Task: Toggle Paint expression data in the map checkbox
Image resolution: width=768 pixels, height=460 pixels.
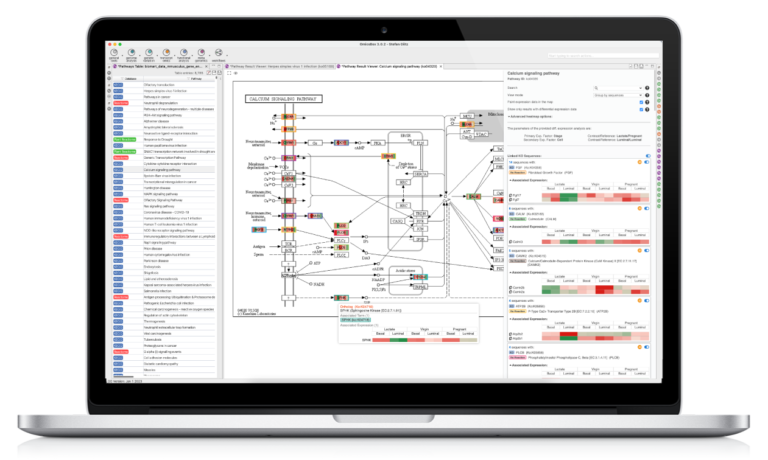Action: [x=641, y=102]
